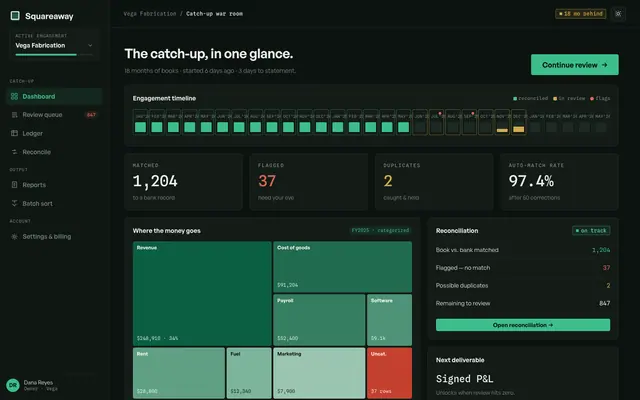Click the Squareaway logo icon
Image resolution: width=640 pixels, height=400 pixels.
tap(15, 16)
